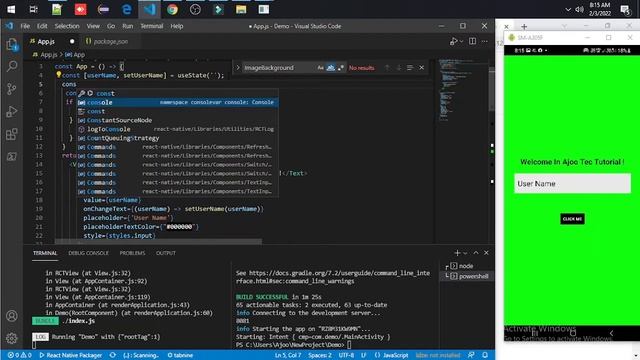Switch to the DEBUG CONSOLE panel tab

click(x=89, y=253)
